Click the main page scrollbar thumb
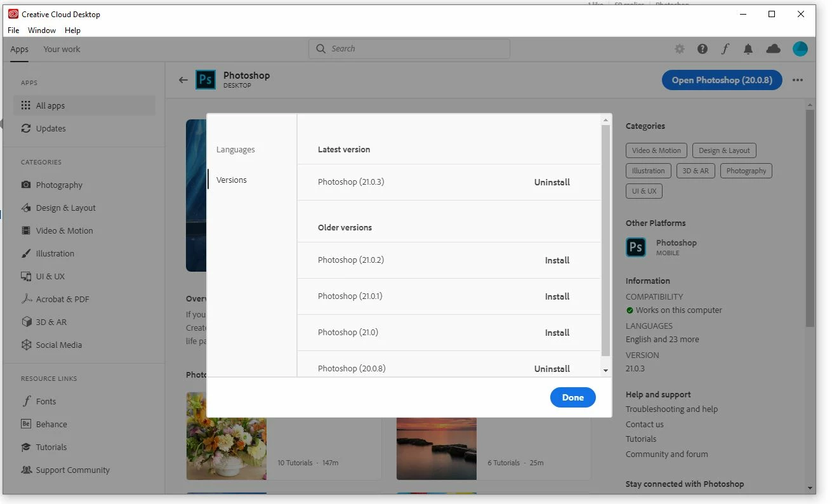This screenshot has width=832, height=504. 810,218
